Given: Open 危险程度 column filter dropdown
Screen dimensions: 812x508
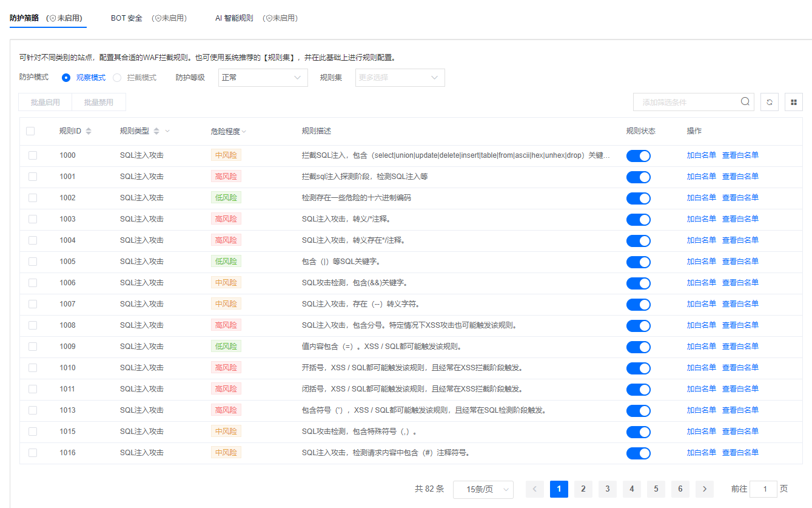Looking at the screenshot, I should (x=244, y=132).
